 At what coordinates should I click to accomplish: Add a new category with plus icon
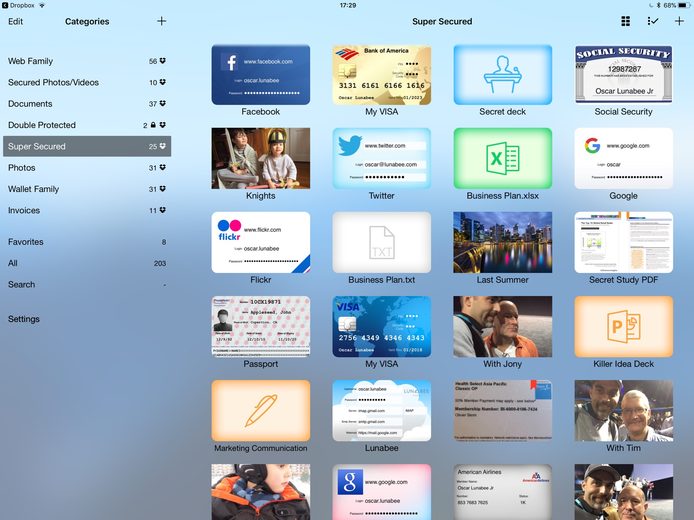coord(162,21)
